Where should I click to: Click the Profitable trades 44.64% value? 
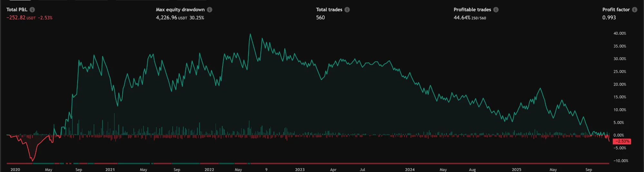(x=462, y=18)
